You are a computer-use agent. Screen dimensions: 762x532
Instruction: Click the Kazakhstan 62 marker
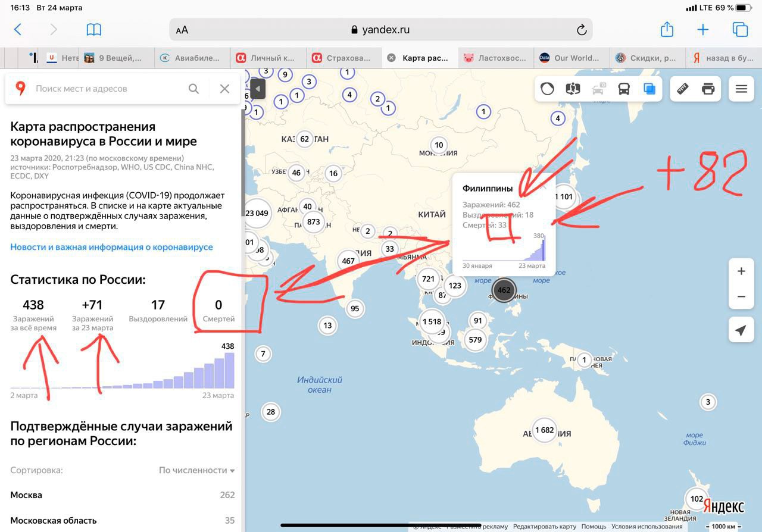click(304, 139)
